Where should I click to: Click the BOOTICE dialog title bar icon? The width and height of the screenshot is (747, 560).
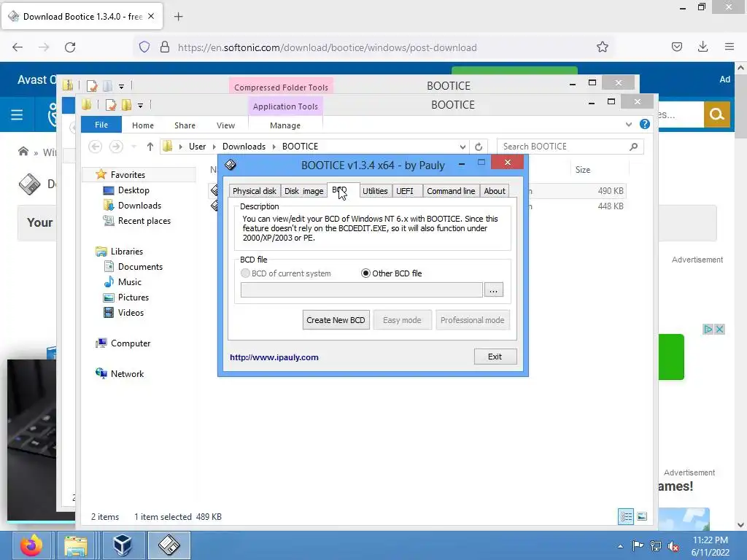[x=231, y=165]
